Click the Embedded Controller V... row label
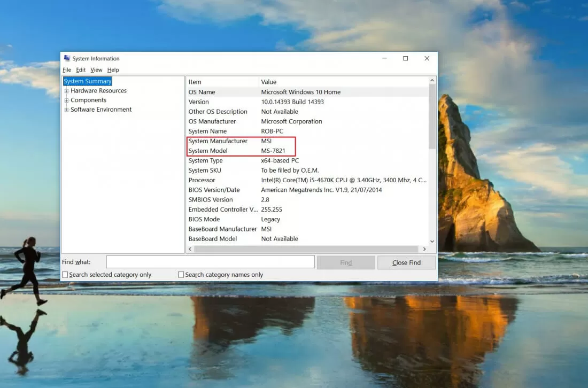 (x=223, y=209)
